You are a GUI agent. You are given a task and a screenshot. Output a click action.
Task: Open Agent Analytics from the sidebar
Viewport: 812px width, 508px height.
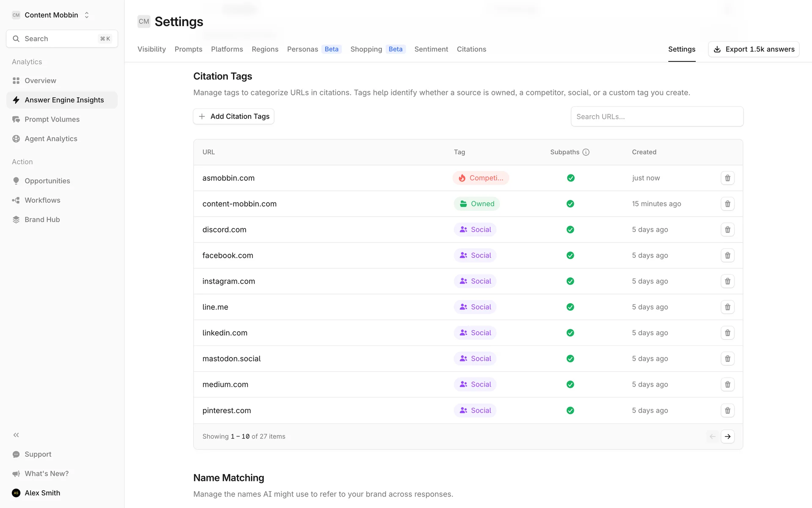51,139
